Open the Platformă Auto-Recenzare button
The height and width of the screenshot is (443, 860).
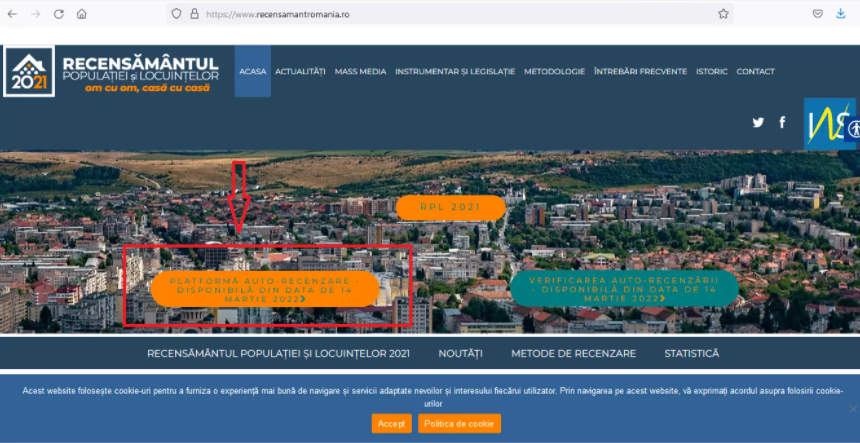click(x=265, y=288)
